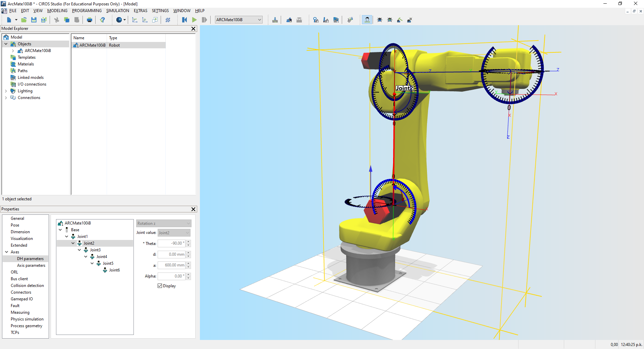Open the Collision detection properties page
Image resolution: width=644 pixels, height=349 pixels.
click(x=27, y=286)
